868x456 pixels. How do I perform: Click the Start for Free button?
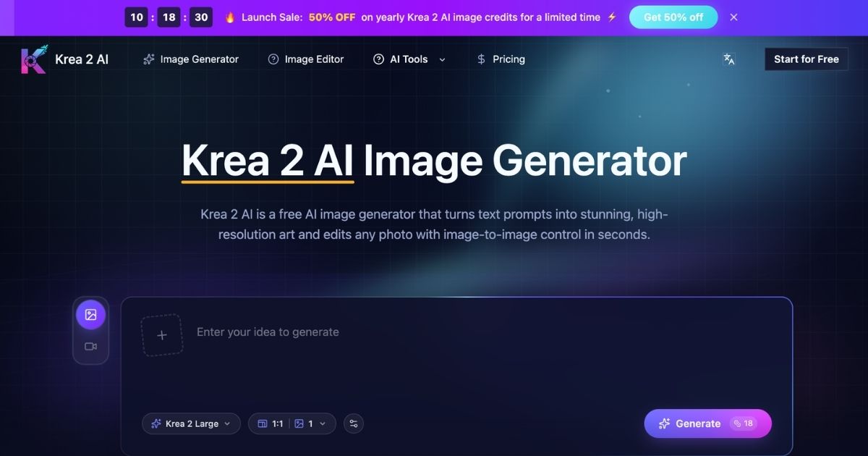coord(807,59)
